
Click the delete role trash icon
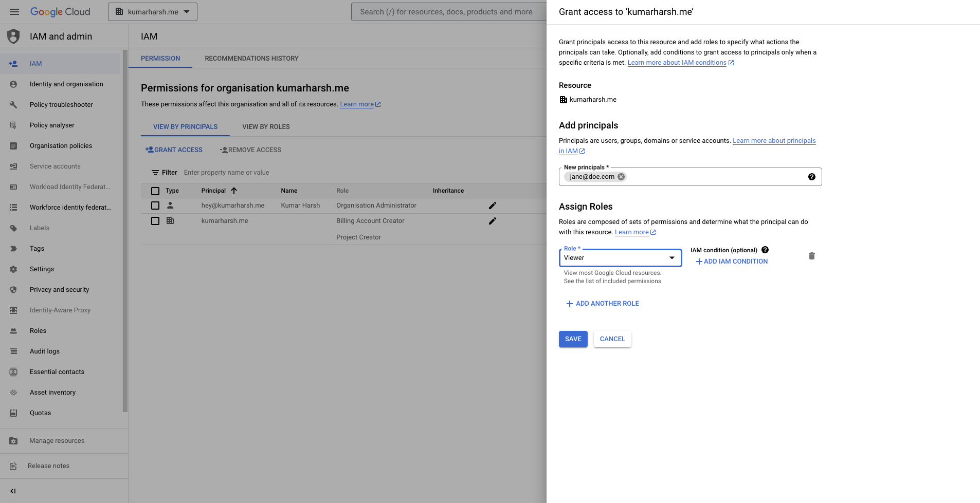(x=811, y=256)
